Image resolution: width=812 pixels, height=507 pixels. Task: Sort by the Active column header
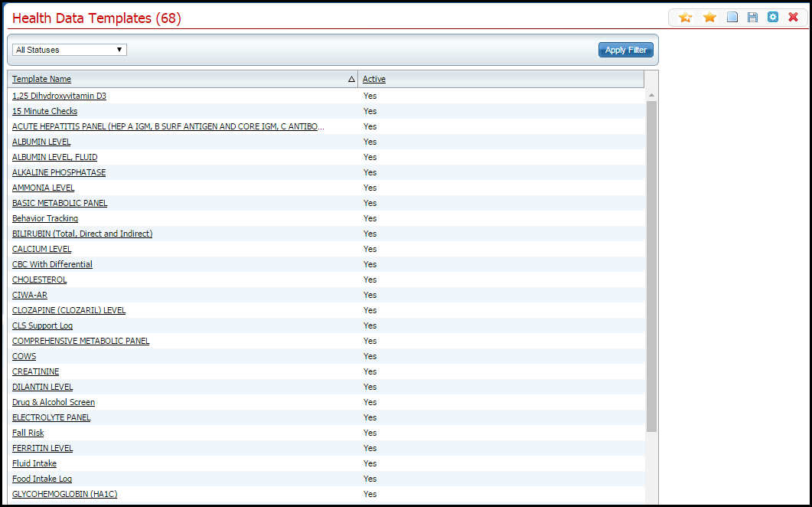coord(373,80)
